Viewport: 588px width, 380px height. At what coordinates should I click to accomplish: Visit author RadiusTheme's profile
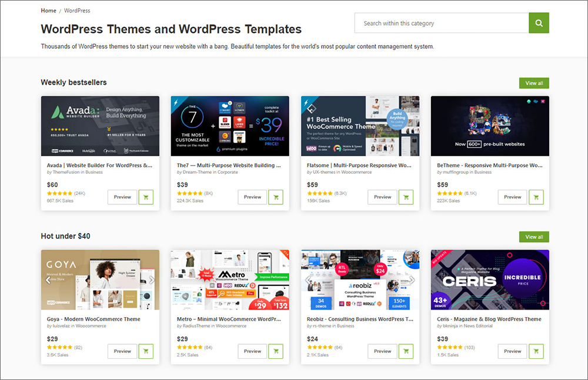197,326
